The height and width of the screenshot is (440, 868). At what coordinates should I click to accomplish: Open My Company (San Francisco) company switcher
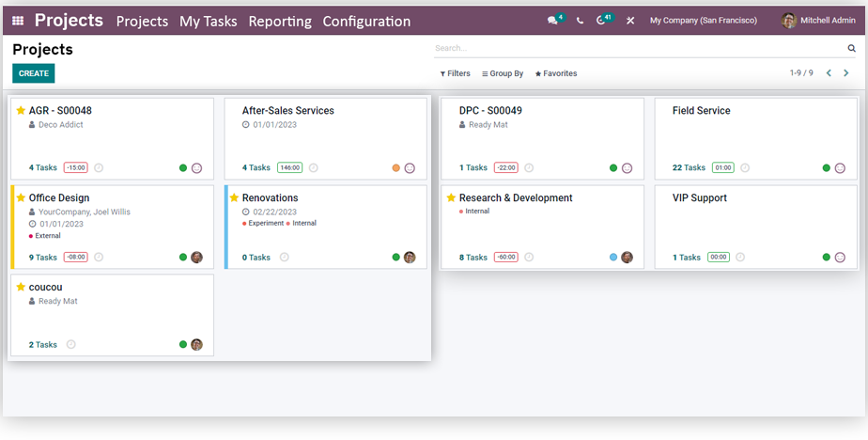(x=703, y=21)
